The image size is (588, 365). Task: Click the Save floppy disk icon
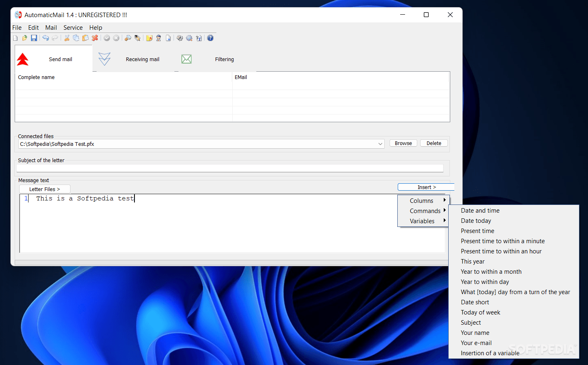pos(34,38)
